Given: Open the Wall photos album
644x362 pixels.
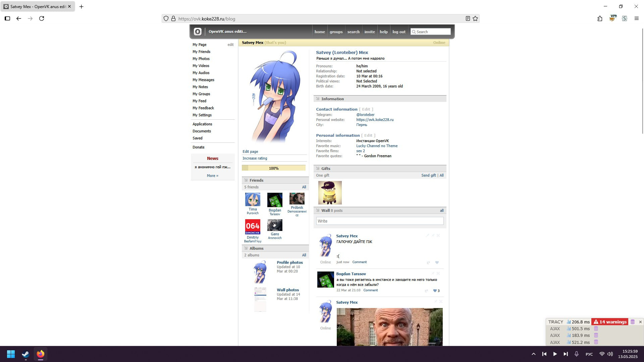Looking at the screenshot, I should 288,290.
